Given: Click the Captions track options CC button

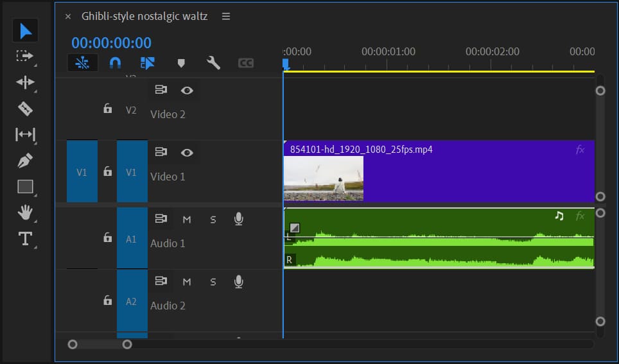Looking at the screenshot, I should [x=245, y=63].
